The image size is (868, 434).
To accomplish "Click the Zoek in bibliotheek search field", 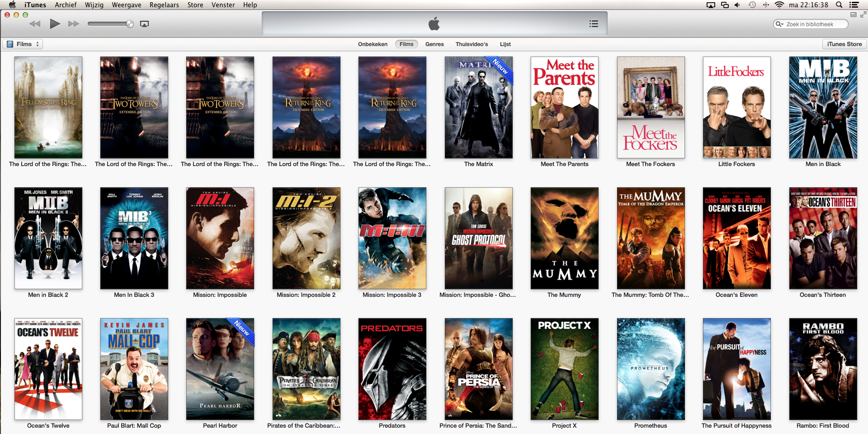I will 810,24.
